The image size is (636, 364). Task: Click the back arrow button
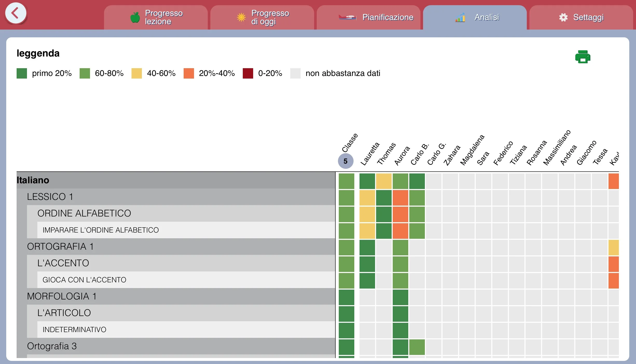(x=16, y=13)
